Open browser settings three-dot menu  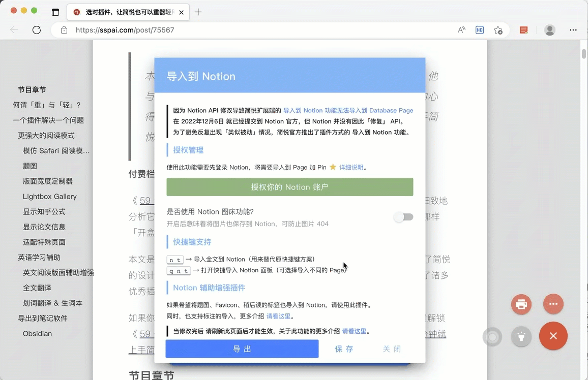click(573, 30)
